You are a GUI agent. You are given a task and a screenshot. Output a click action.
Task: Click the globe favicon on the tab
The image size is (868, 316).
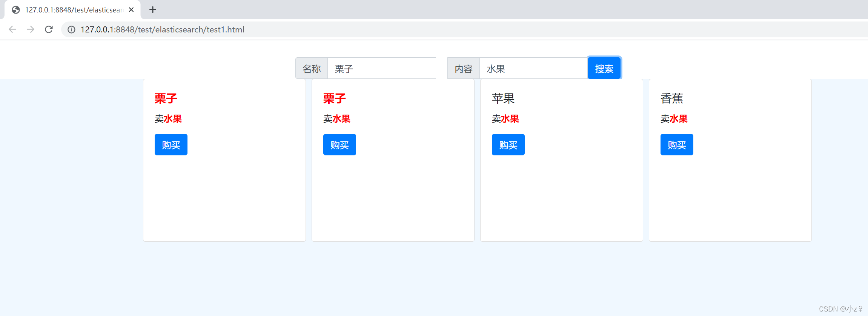16,10
